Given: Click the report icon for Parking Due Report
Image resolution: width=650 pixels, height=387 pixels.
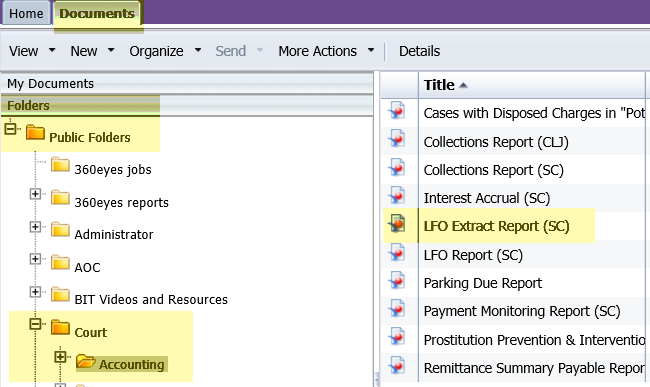Looking at the screenshot, I should coord(397,281).
